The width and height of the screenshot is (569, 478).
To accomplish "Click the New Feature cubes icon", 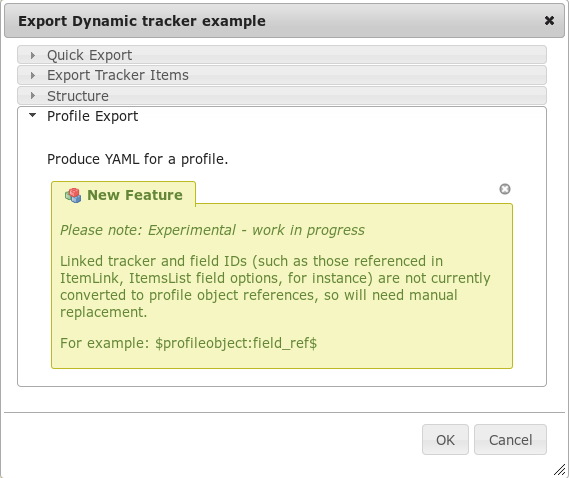I will 73,195.
